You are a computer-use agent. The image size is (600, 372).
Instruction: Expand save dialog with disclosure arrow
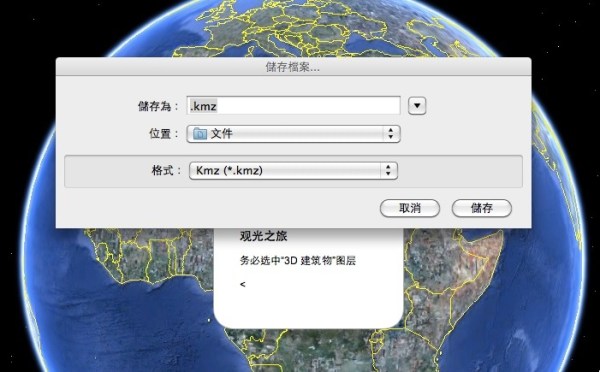(x=417, y=106)
